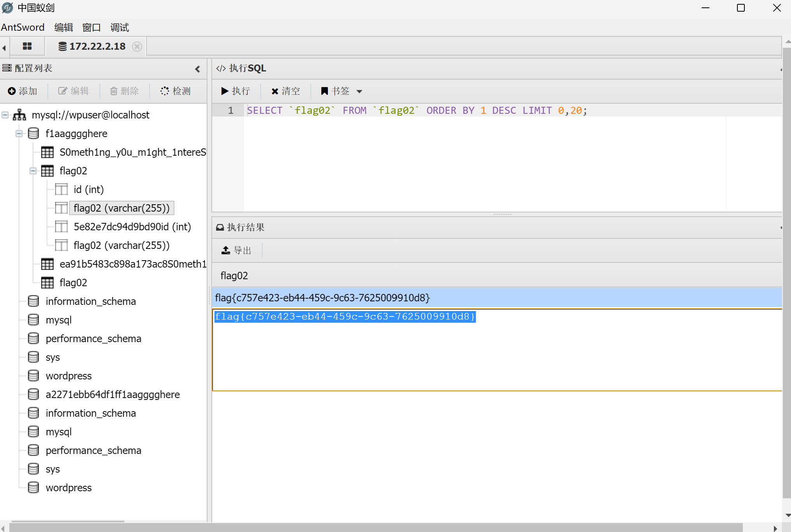Viewport: 791px width, 532px height.
Task: Select the f1aagggghere database icon
Action: click(x=33, y=134)
